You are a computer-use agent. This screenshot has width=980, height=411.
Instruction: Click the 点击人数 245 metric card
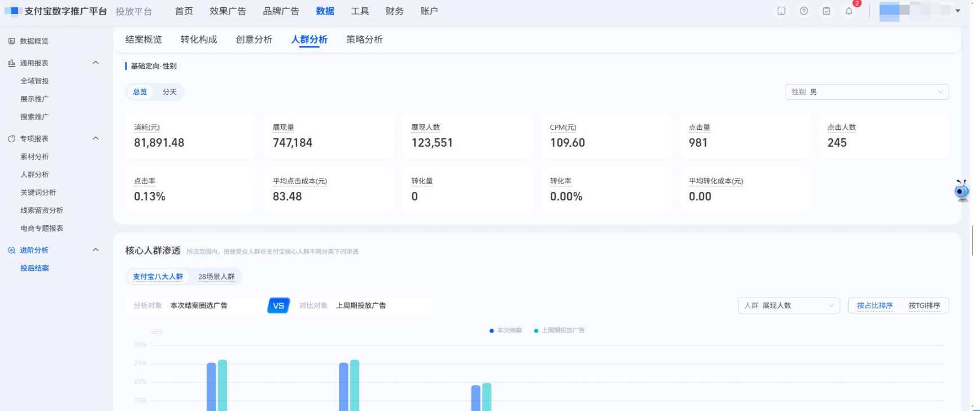pyautogui.click(x=884, y=135)
